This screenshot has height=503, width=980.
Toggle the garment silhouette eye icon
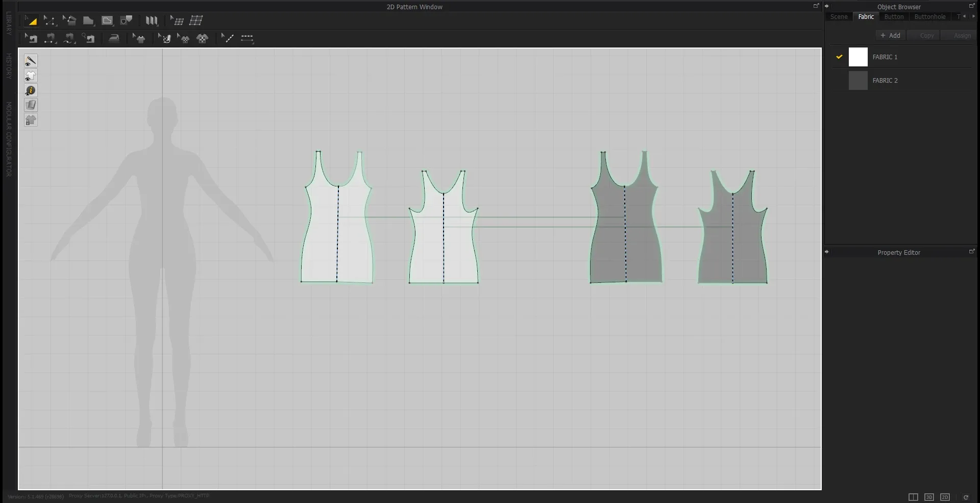[x=30, y=76]
